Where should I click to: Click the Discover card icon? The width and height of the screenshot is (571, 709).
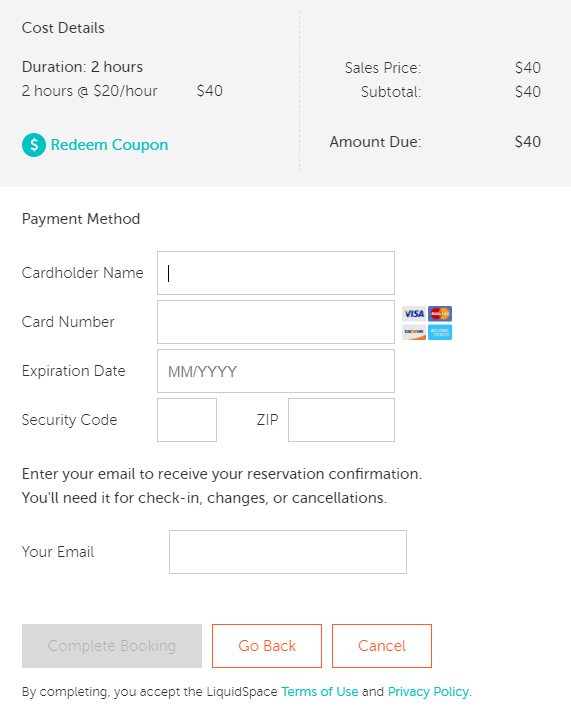coord(414,332)
